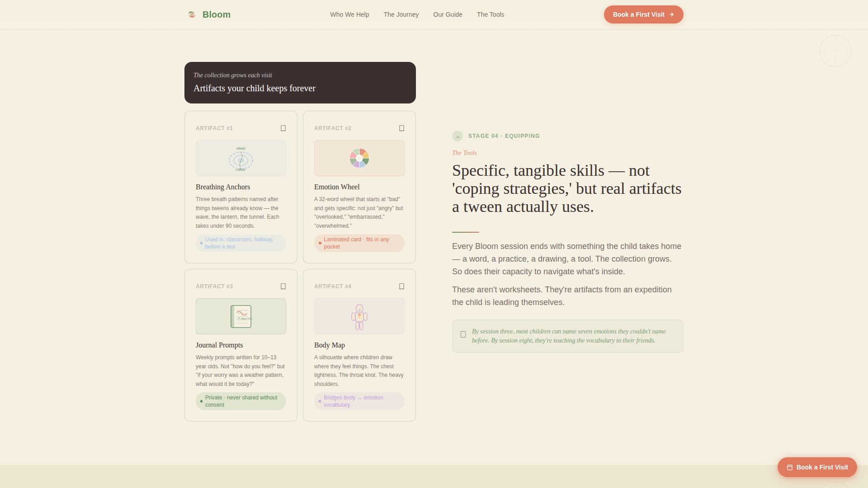Click 'Used in: classroom, hallway' tag
The height and width of the screenshot is (488, 868).
coord(241,243)
